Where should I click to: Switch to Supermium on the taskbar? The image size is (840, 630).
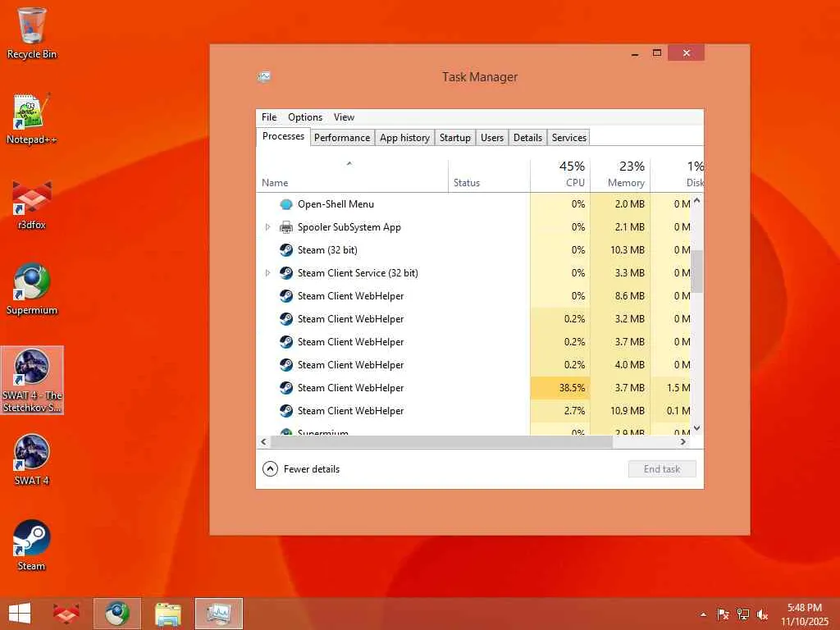(x=116, y=614)
